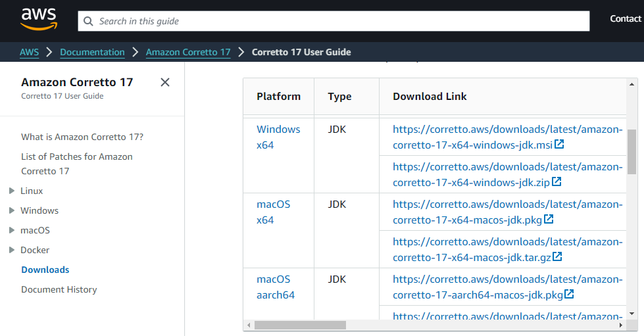644x336 pixels.
Task: Close the Amazon Corretto 17 sidebar
Action: tap(164, 82)
